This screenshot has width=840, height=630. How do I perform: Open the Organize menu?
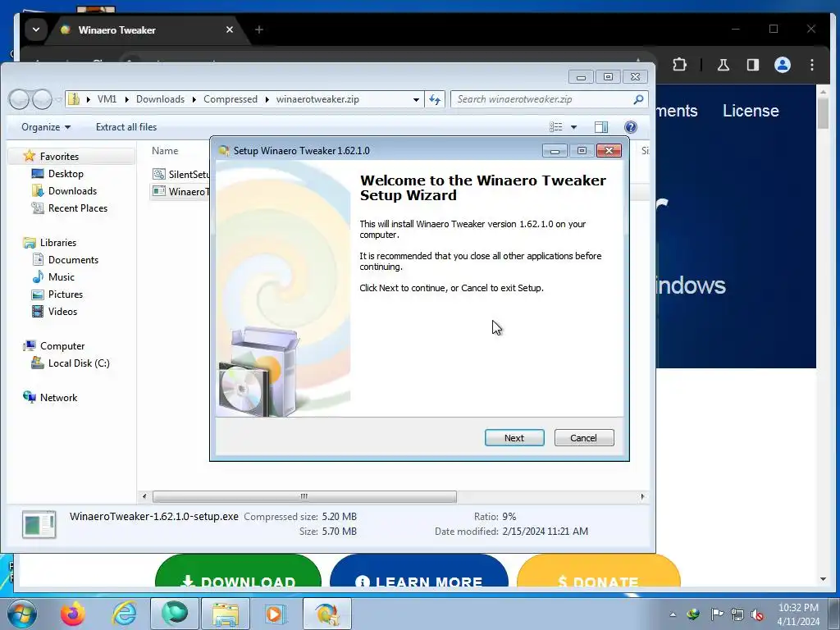(x=46, y=127)
